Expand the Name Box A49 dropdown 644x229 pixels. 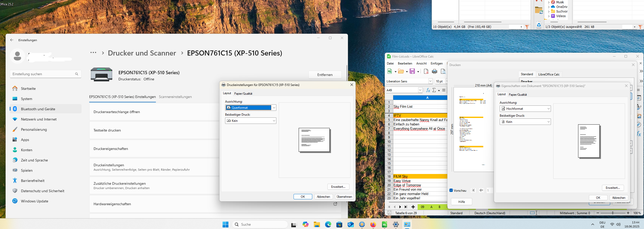tap(420, 90)
